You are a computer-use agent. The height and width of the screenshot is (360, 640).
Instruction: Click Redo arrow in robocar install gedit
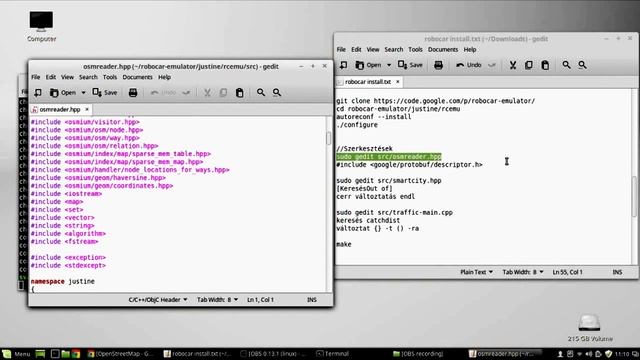(492, 65)
